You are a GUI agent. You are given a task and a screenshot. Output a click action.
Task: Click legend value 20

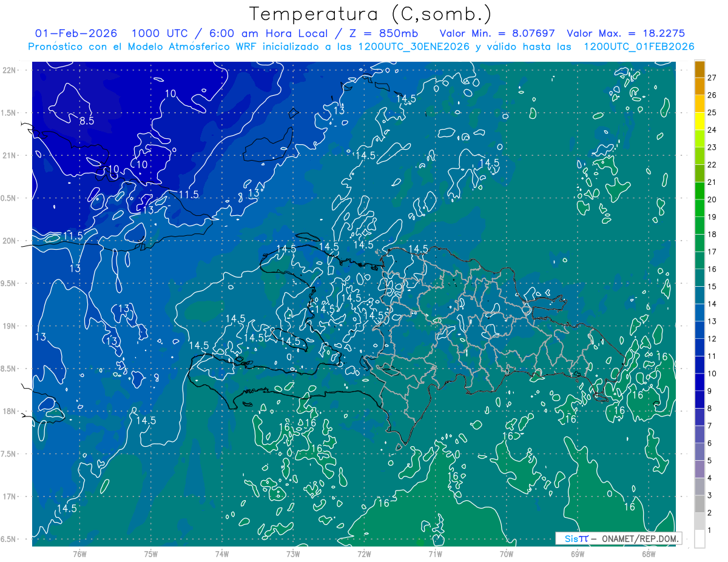click(x=712, y=199)
